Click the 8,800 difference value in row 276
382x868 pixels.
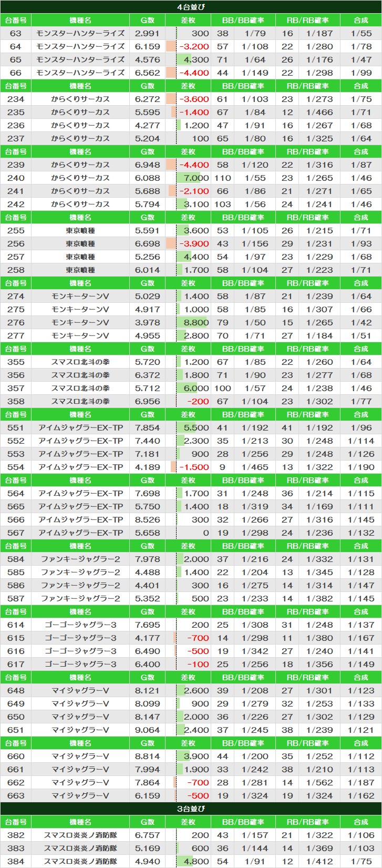tap(196, 322)
